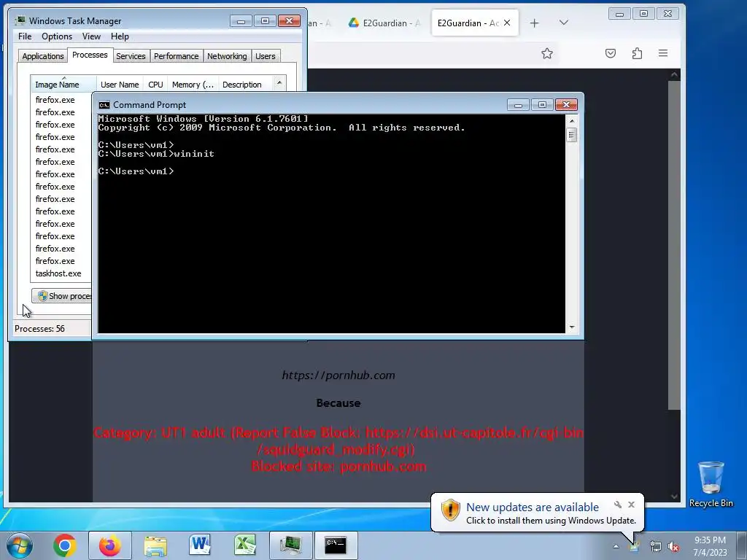
Task: Sort processes by Description column
Action: coord(245,85)
